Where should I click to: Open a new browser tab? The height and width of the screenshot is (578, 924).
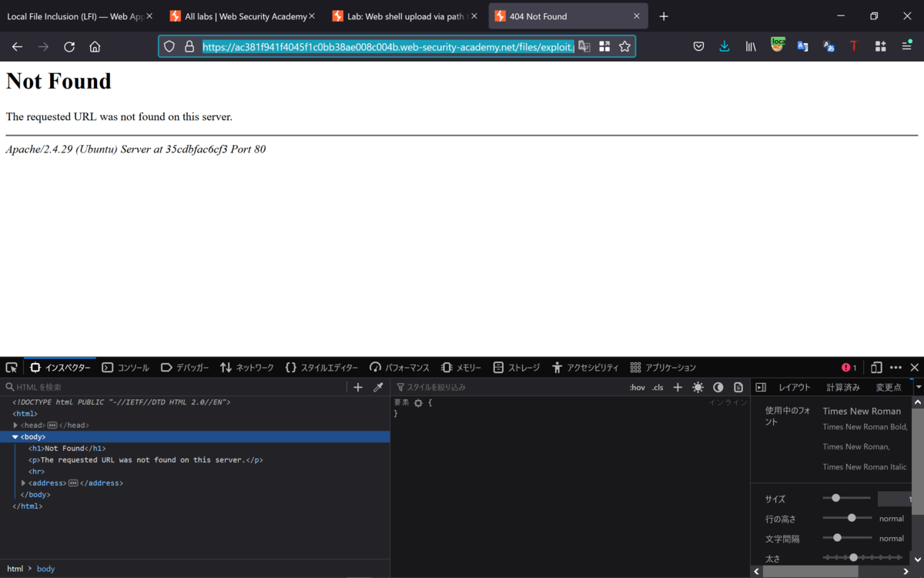(664, 16)
